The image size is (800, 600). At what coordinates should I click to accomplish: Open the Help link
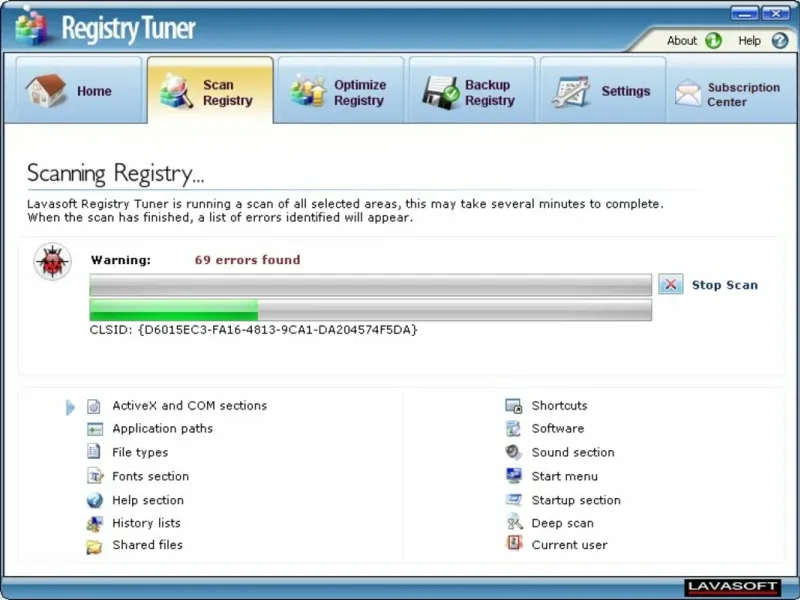749,40
